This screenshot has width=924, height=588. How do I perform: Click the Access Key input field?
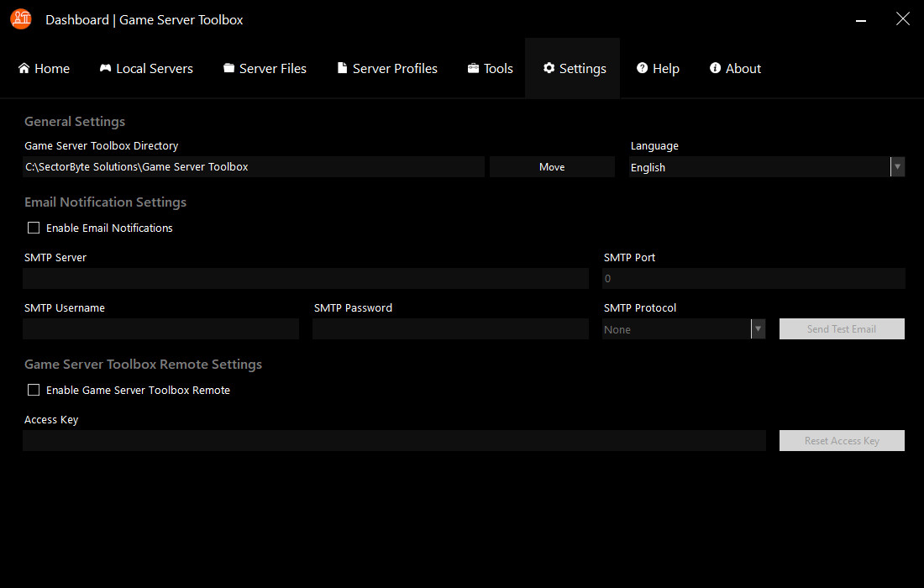coord(394,440)
